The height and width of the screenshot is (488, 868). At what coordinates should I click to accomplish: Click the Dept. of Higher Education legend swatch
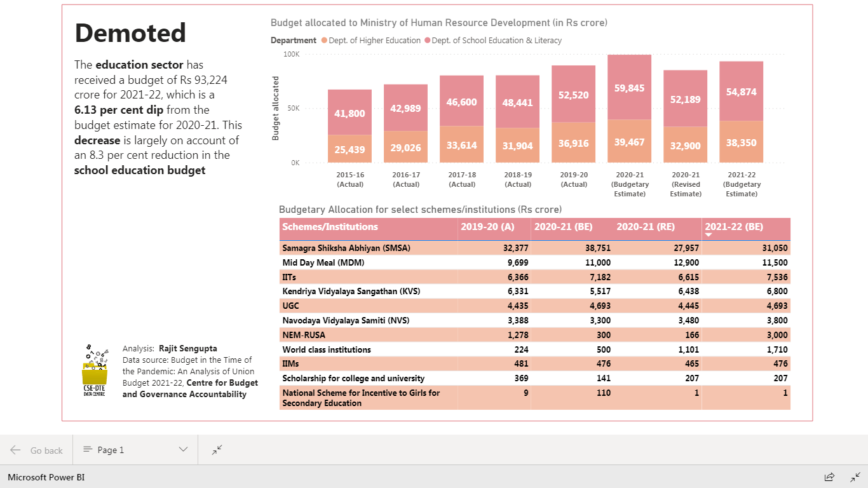324,40
